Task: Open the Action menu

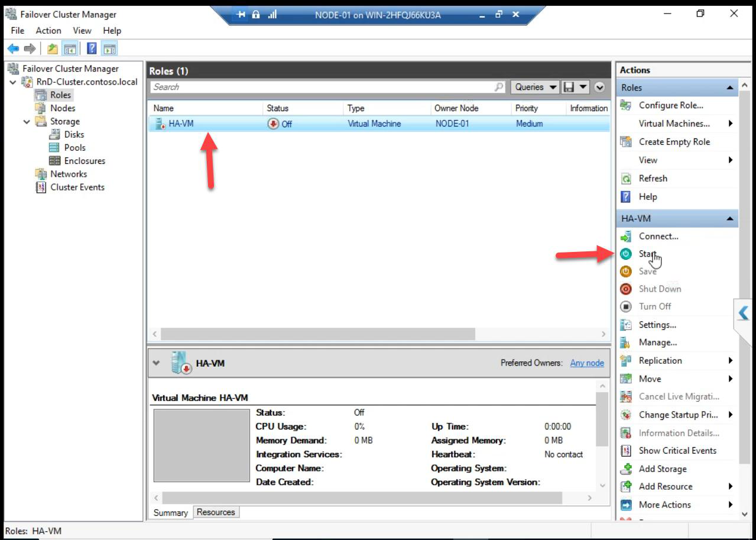Action: coord(48,31)
